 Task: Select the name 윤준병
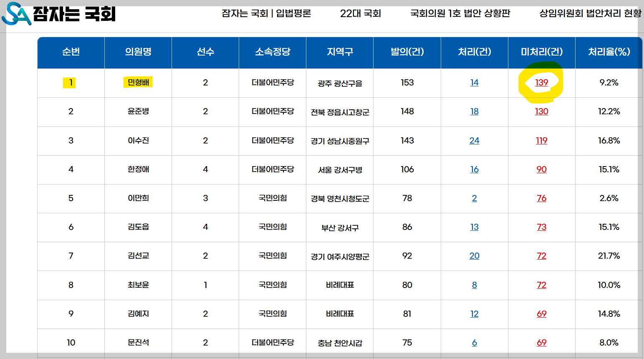click(138, 111)
